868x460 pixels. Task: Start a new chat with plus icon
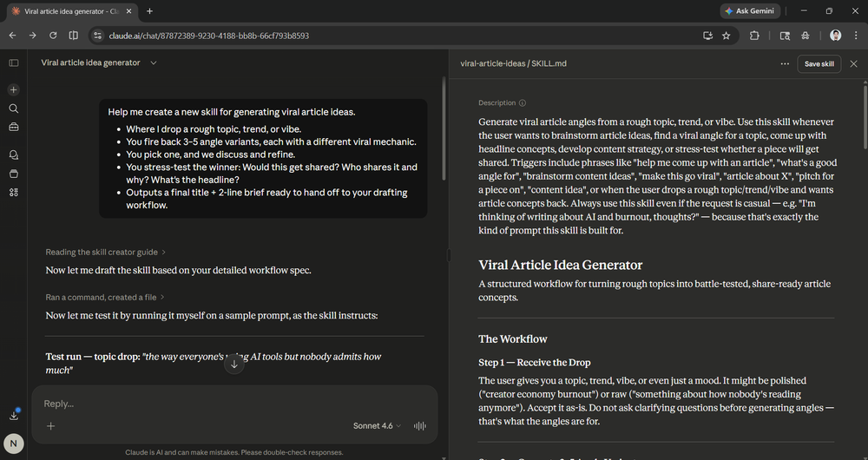[14, 90]
